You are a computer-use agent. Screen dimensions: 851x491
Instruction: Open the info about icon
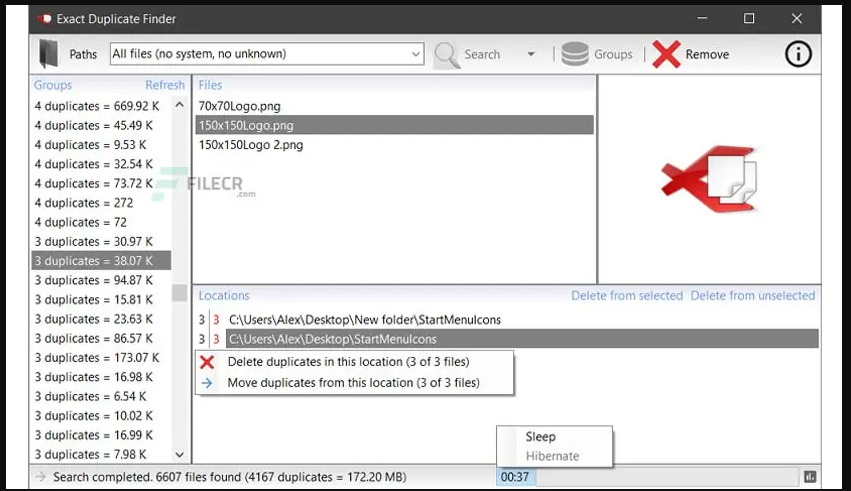798,54
